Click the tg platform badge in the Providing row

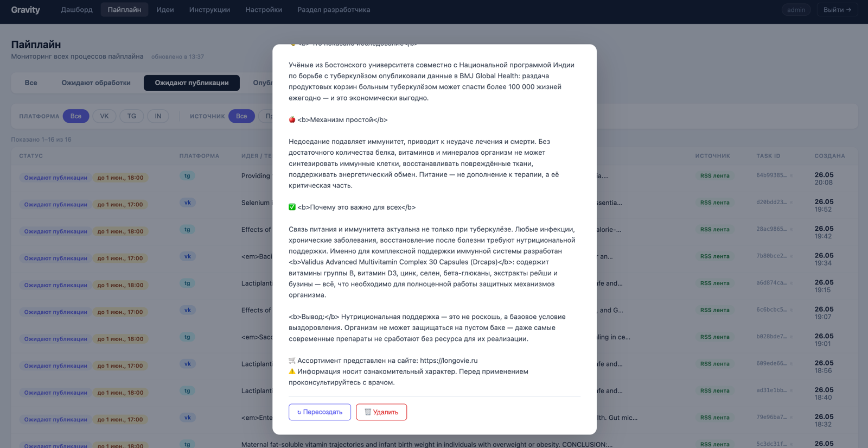click(x=187, y=176)
